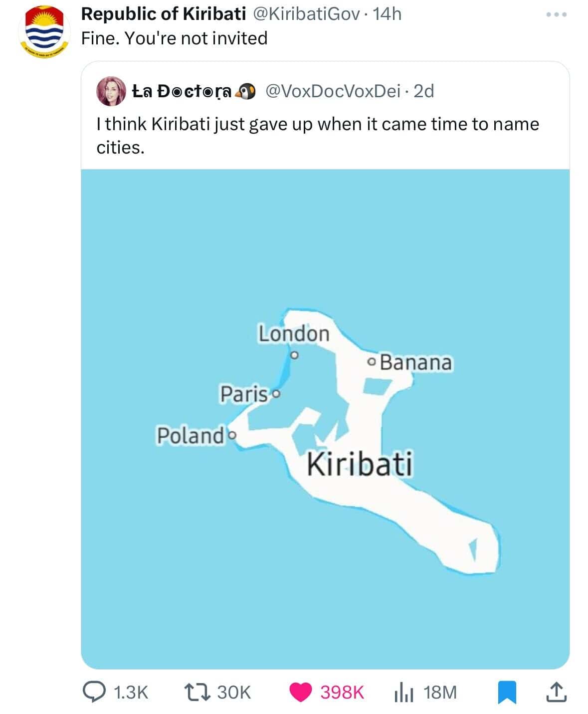
Task: Open the quoted tweet text about Kiribati
Action: coord(318,135)
